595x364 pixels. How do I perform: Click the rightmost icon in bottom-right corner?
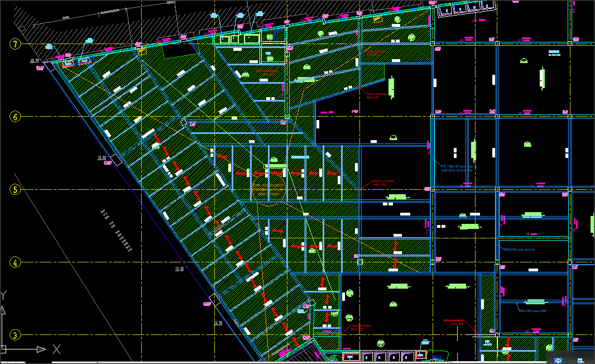point(581,361)
